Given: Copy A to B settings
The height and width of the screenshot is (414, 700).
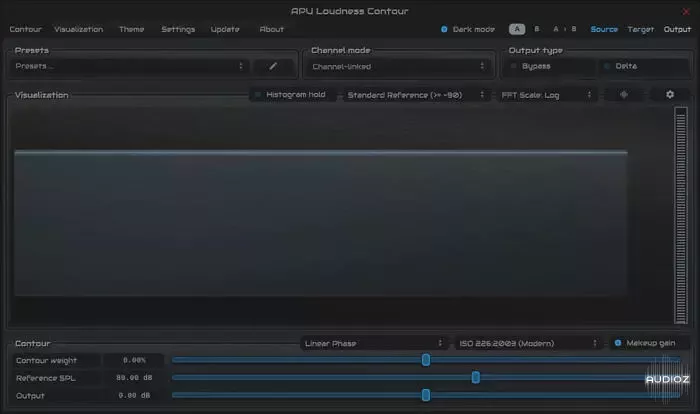Looking at the screenshot, I should (x=565, y=29).
